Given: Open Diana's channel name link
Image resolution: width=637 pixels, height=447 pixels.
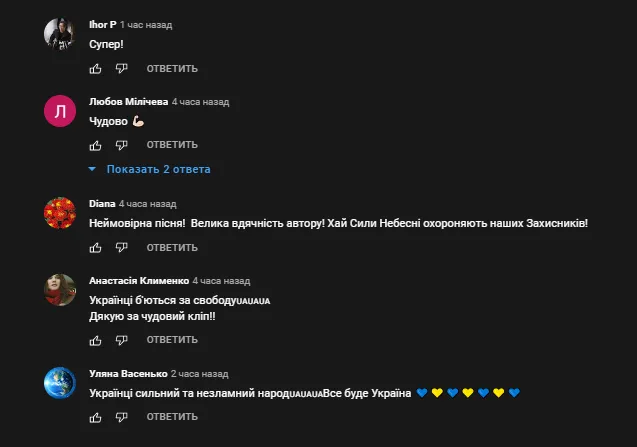Looking at the screenshot, I should tap(101, 203).
